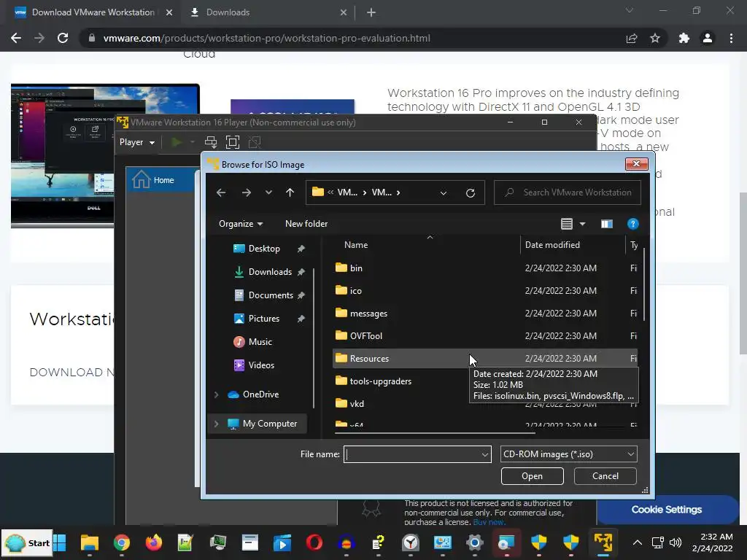The image size is (747, 560).
Task: Click the File name input box
Action: tap(412, 454)
